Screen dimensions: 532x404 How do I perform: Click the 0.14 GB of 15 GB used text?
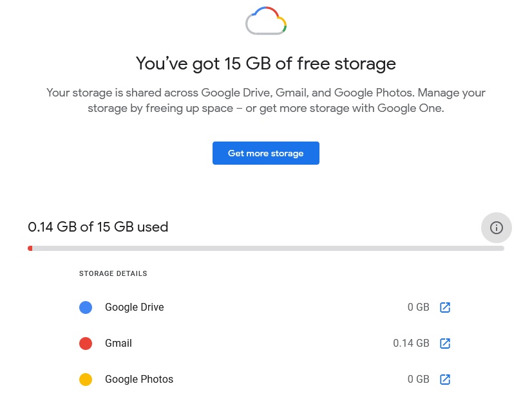pyautogui.click(x=98, y=227)
